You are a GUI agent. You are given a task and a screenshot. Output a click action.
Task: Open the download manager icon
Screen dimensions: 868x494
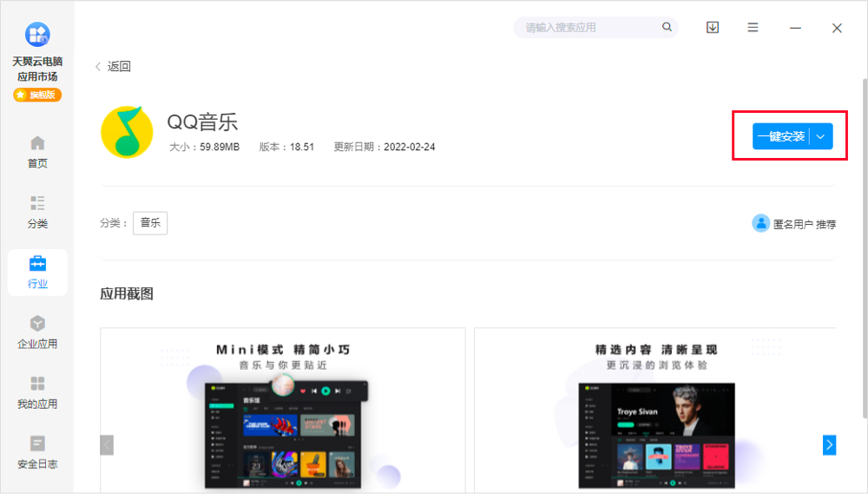(x=713, y=27)
